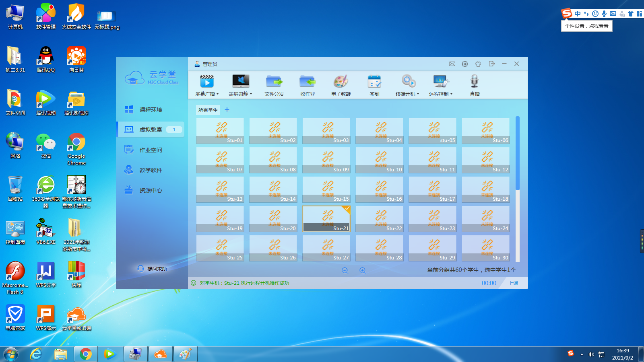This screenshot has height=362, width=644.
Task: Click the 文件分发 file distribution icon
Action: point(274,82)
